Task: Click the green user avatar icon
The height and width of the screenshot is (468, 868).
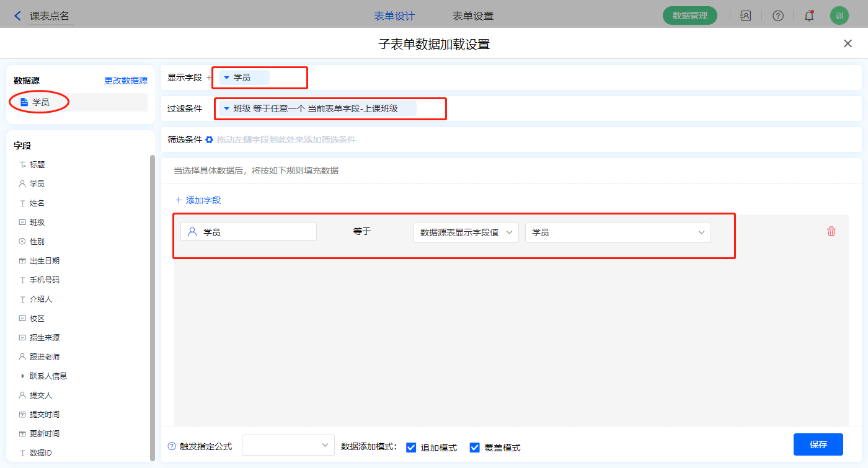Action: [x=839, y=16]
